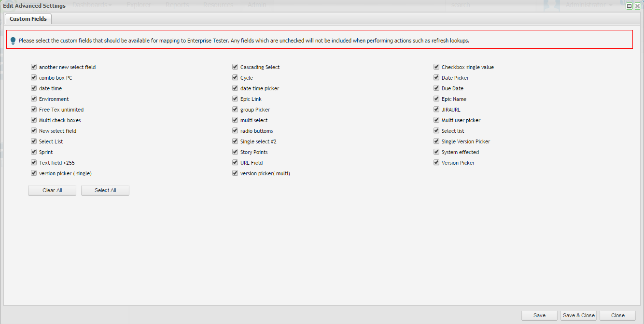644x324 pixels.
Task: Click the Close button at bottom
Action: click(x=617, y=315)
